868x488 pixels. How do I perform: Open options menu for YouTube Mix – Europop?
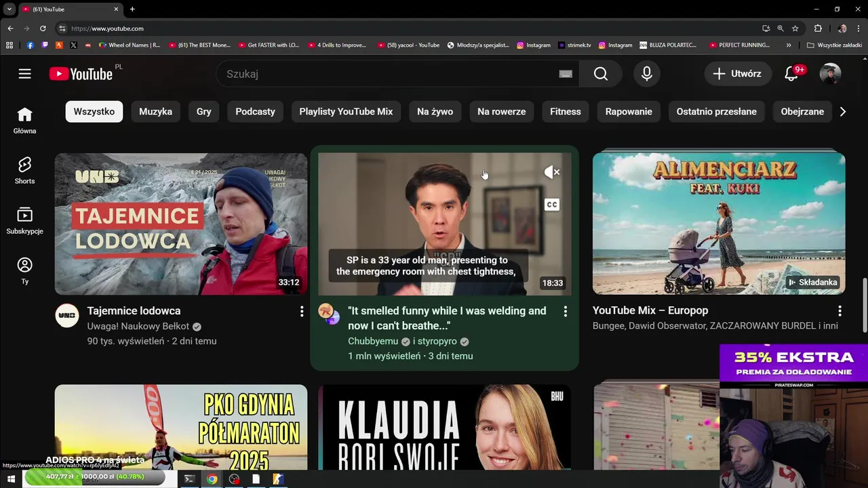[x=840, y=311]
